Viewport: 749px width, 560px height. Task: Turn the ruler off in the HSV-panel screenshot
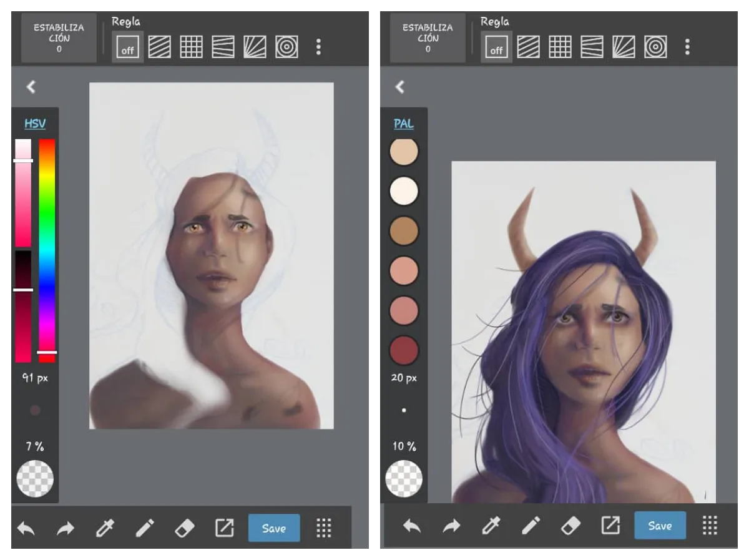(127, 47)
